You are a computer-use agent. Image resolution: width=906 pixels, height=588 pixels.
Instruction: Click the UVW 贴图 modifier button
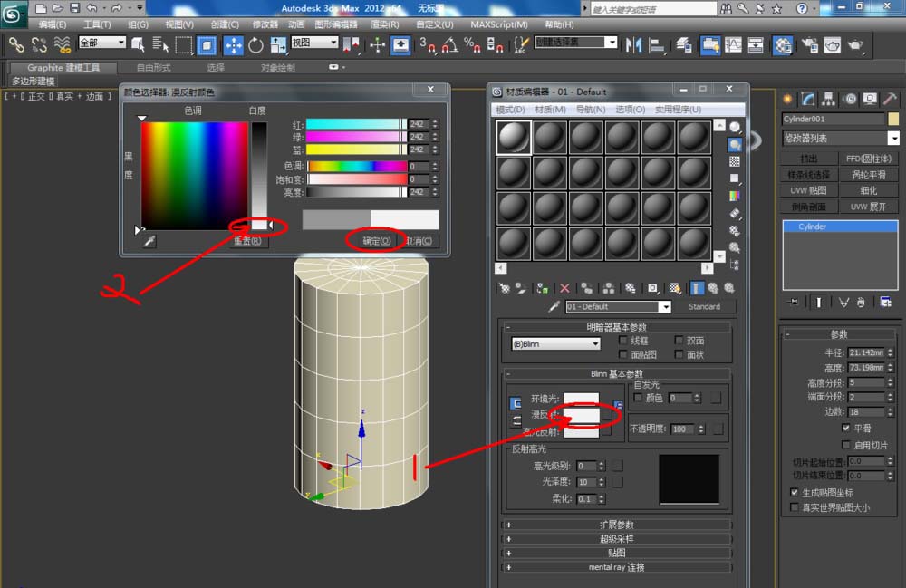pyautogui.click(x=809, y=190)
